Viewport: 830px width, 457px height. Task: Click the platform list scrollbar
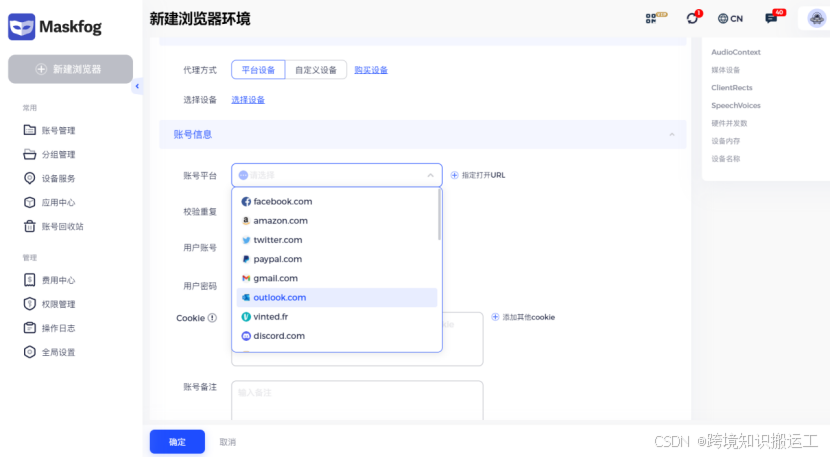[439, 215]
